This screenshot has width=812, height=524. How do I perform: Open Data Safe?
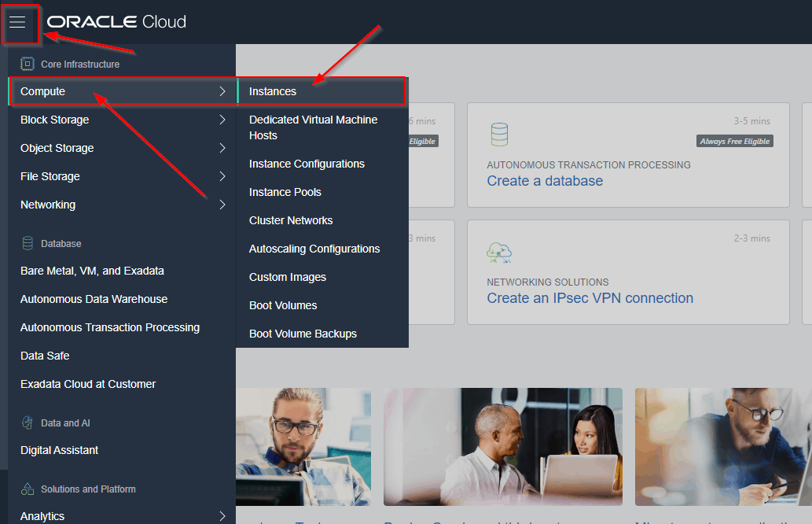point(45,356)
